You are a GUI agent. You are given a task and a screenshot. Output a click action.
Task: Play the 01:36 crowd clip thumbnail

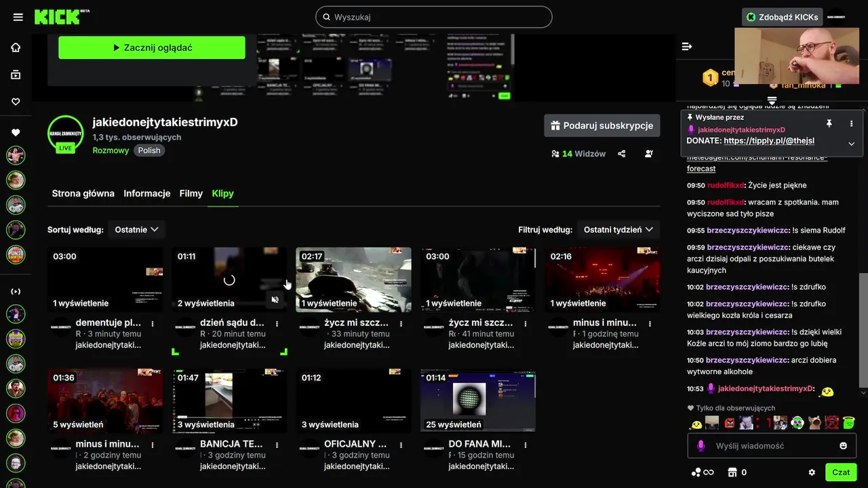[x=105, y=401]
